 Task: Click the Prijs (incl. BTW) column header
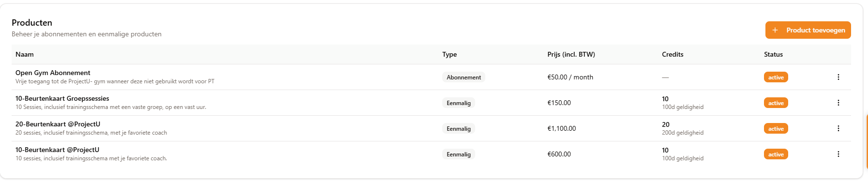click(571, 54)
